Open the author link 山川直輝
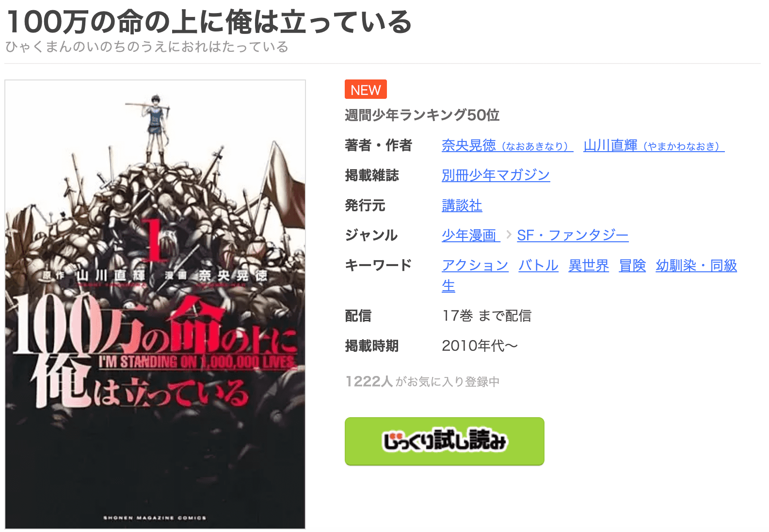The height and width of the screenshot is (532, 769). click(654, 145)
